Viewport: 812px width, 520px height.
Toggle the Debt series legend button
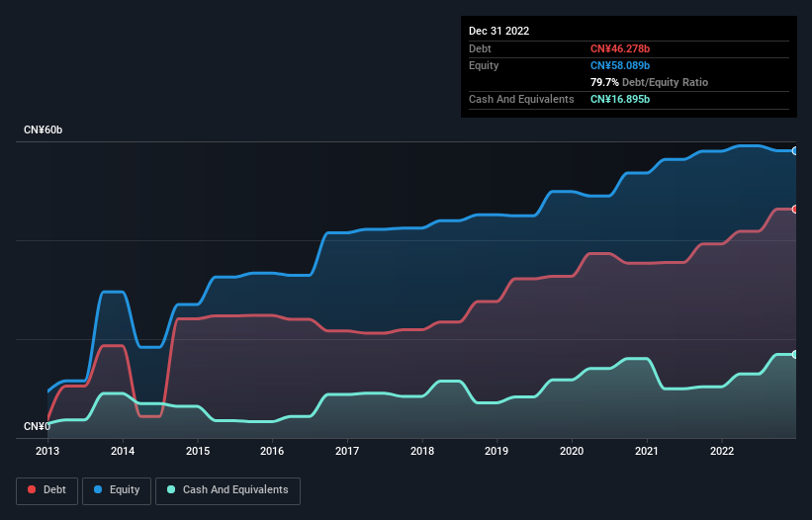(47, 490)
